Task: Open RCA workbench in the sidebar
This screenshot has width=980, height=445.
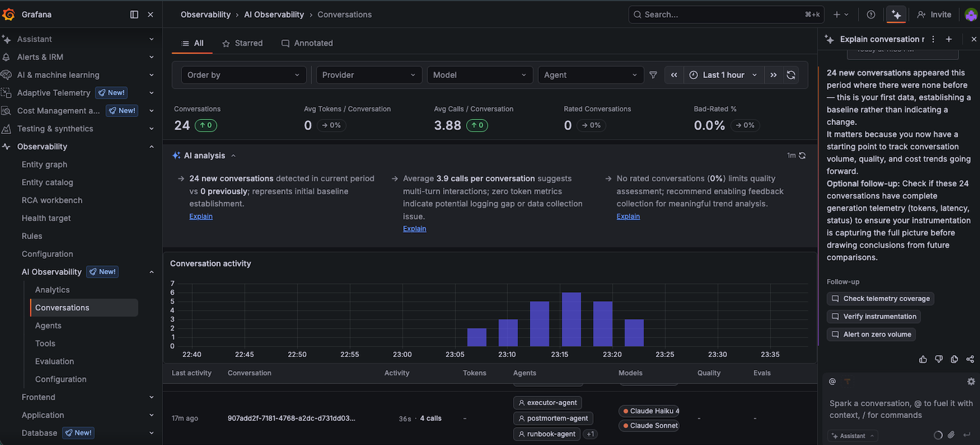Action: [52, 200]
